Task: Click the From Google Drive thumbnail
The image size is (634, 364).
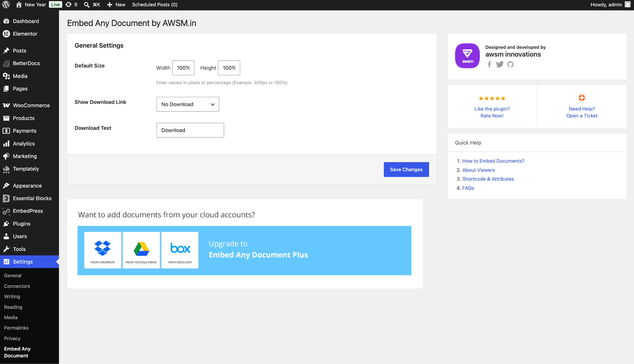Action: coord(141,250)
